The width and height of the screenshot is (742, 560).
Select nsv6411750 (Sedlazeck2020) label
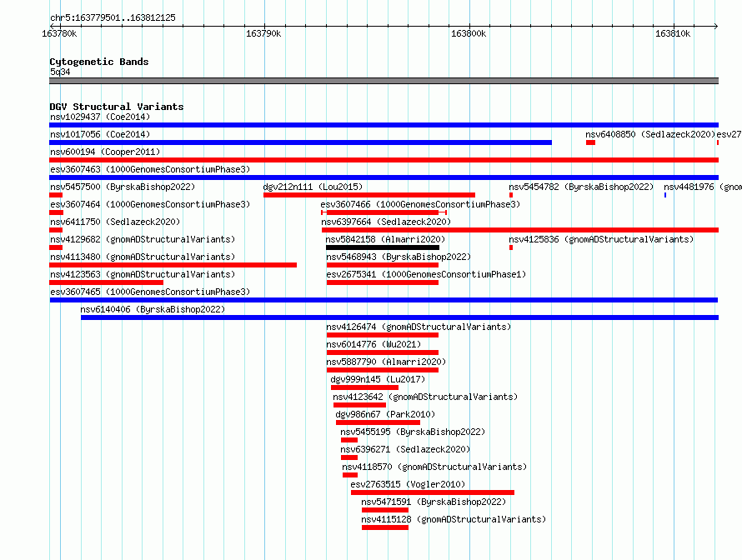(x=115, y=222)
